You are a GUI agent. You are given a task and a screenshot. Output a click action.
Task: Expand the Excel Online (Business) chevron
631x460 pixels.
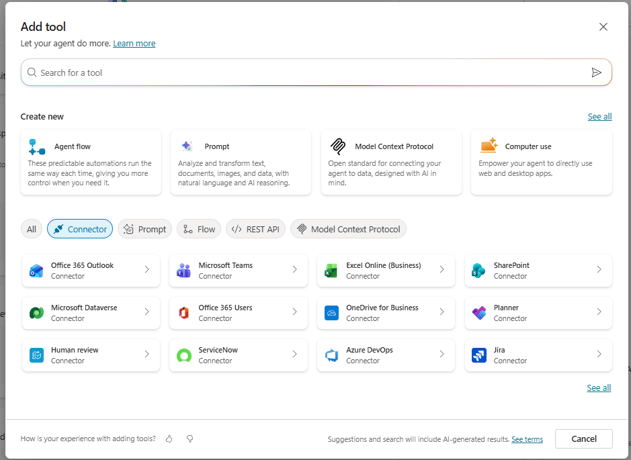442,270
